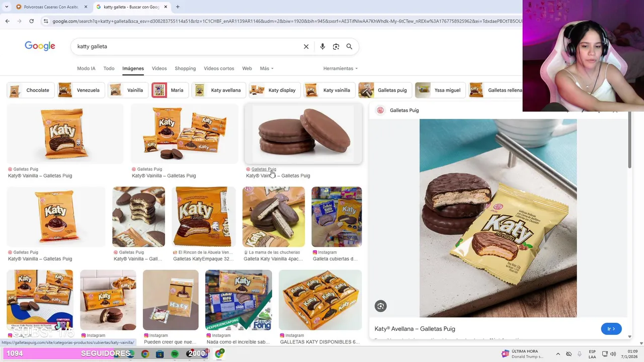Start voice search with the microphone icon
The width and height of the screenshot is (644, 362).
coord(323,46)
